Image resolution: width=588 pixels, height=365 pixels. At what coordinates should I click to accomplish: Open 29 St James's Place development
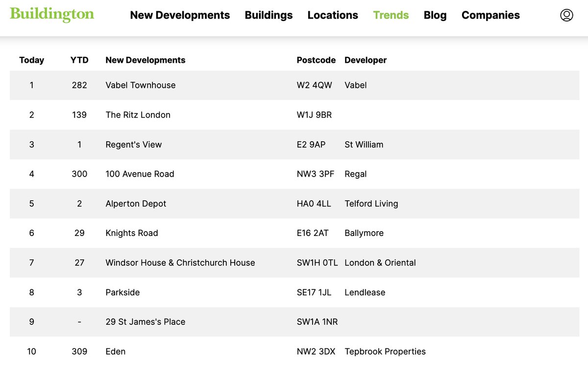[146, 322]
